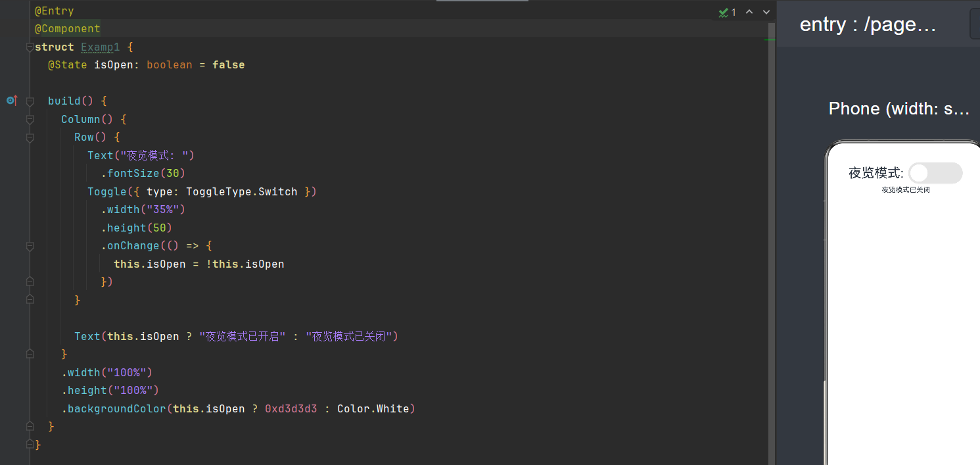Click the .onChange(() => { line

156,246
